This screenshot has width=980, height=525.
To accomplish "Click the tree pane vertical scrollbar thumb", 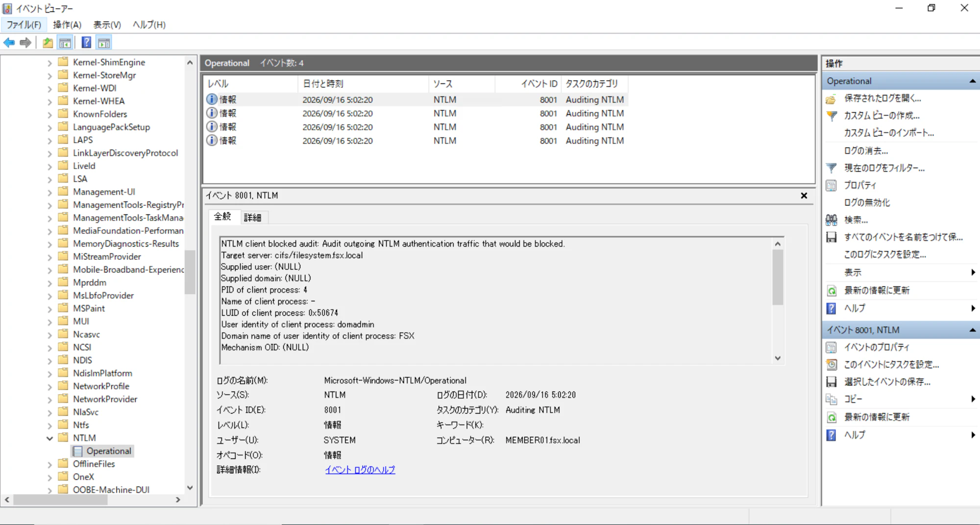I will [190, 272].
